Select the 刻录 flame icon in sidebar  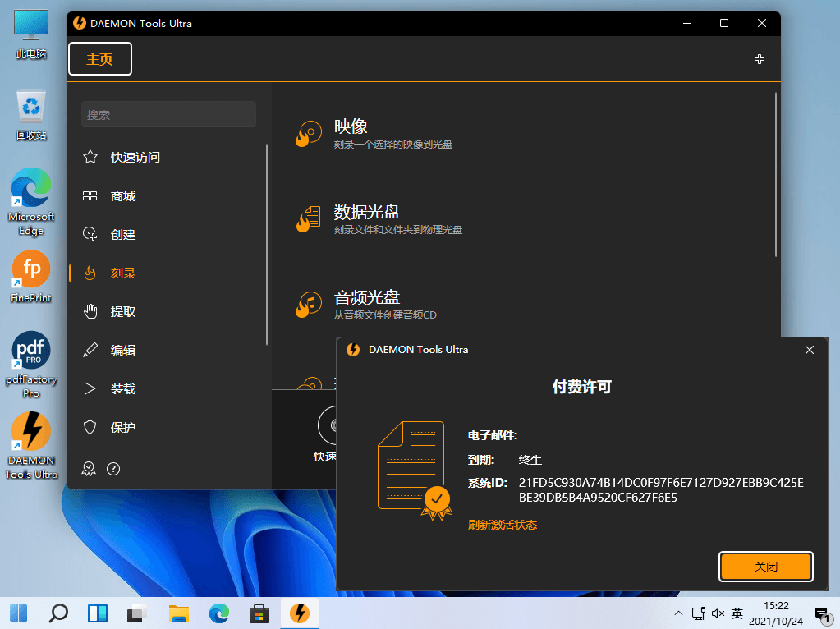(90, 273)
